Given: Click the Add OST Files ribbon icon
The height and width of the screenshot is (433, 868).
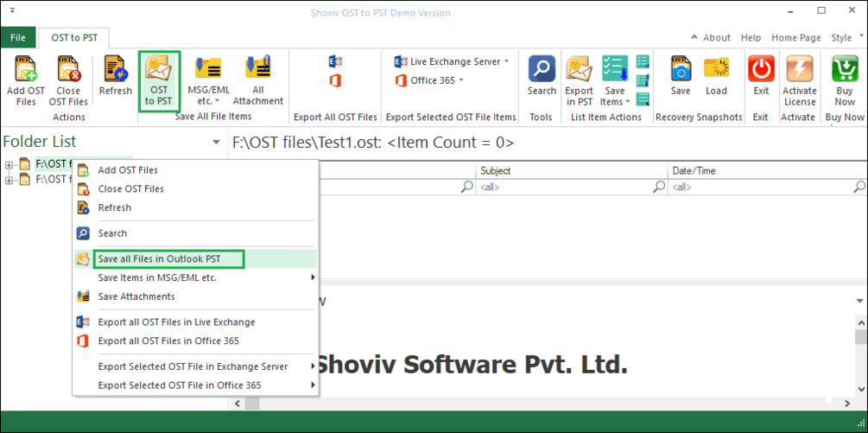Looking at the screenshot, I should pyautogui.click(x=25, y=68).
